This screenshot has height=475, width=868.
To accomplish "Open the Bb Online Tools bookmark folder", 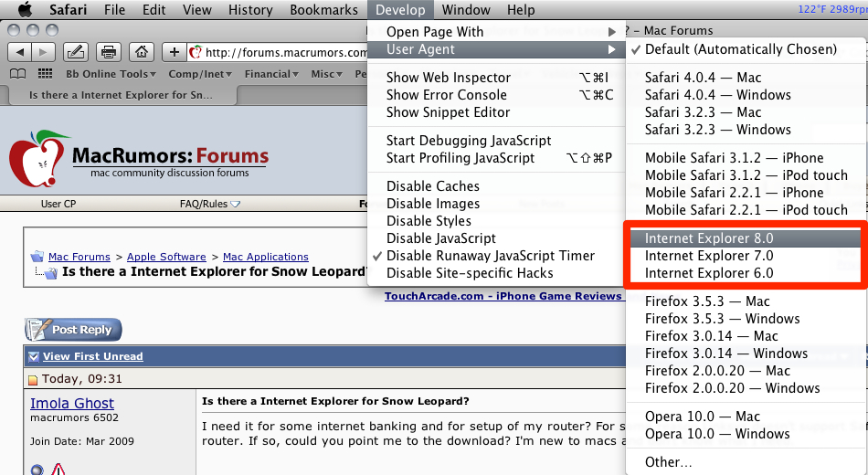I will [111, 74].
